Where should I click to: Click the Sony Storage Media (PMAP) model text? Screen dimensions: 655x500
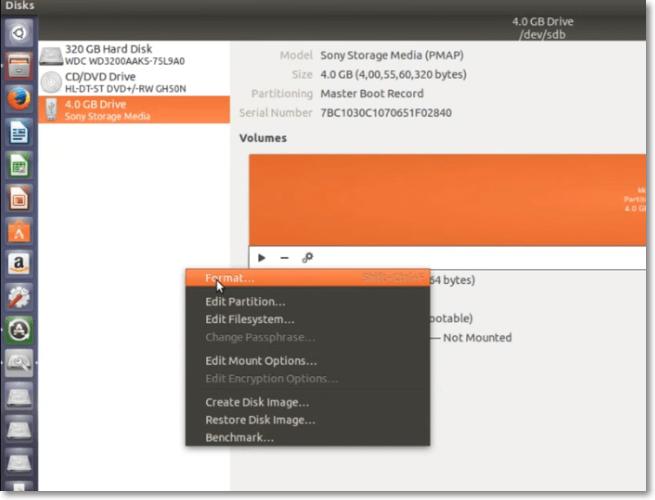392,55
